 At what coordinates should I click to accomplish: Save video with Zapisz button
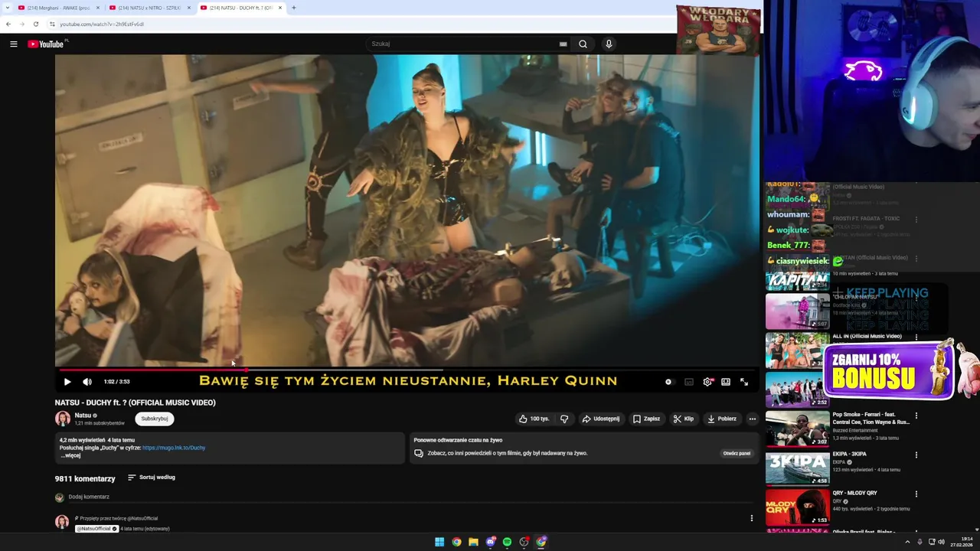click(x=647, y=419)
